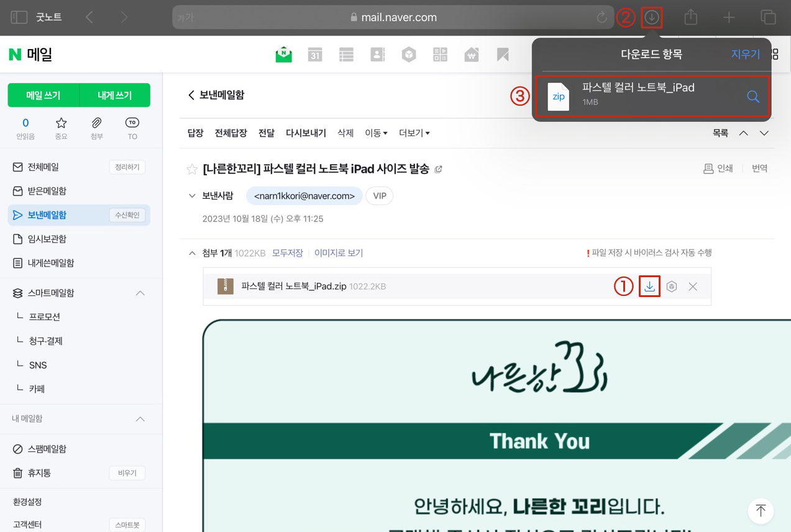Image resolution: width=791 pixels, height=532 pixels.
Task: Download the 파스텔 컬러 노트북_iPad.zip attachment
Action: (x=649, y=287)
